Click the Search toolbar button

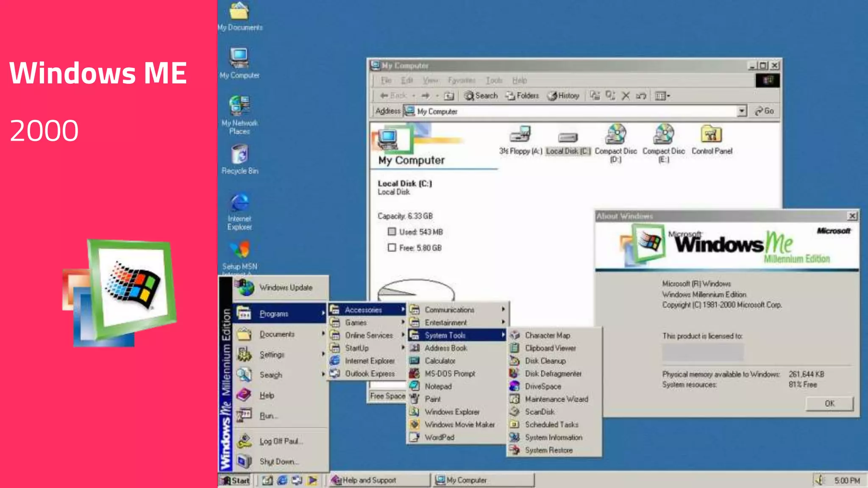(481, 96)
